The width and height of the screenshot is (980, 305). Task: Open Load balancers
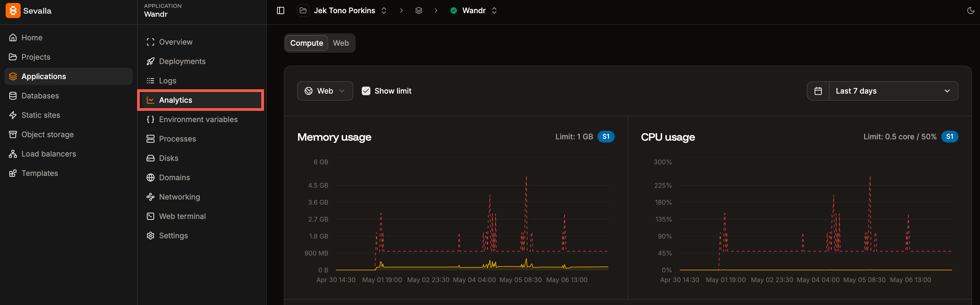[x=69, y=154]
